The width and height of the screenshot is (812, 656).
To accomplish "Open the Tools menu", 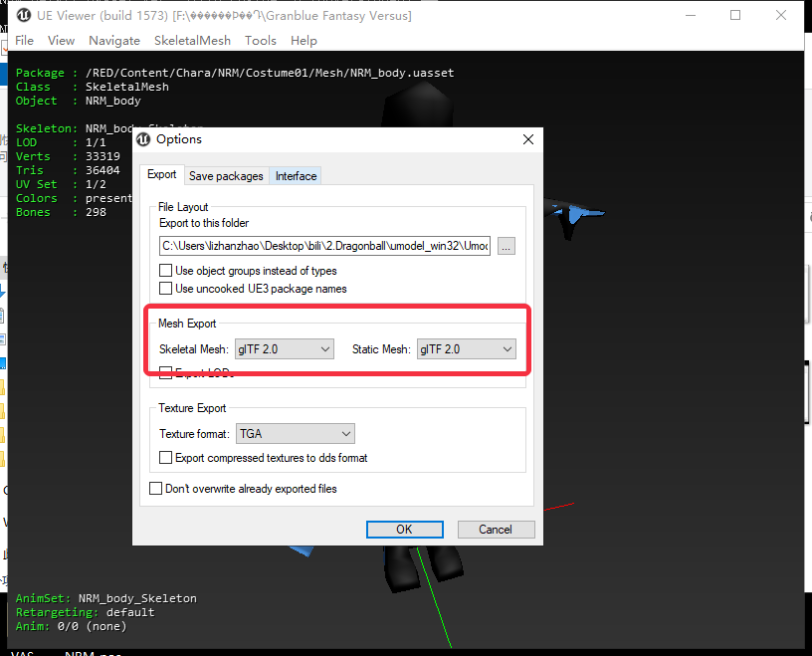I will (x=261, y=41).
